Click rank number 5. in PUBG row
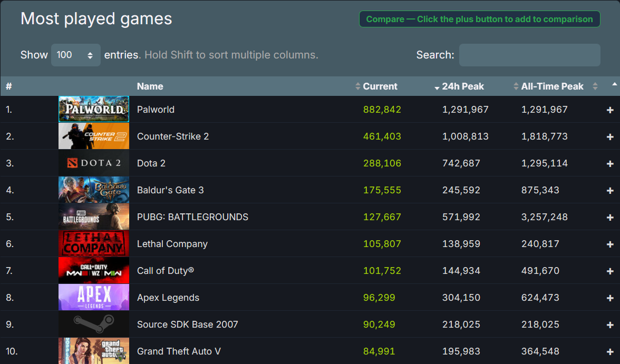 (10, 217)
